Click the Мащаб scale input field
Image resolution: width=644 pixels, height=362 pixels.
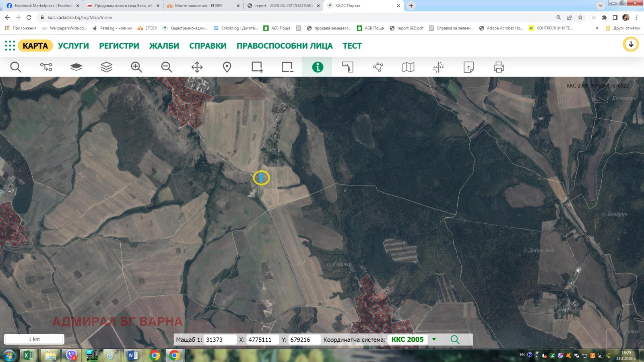(x=219, y=339)
